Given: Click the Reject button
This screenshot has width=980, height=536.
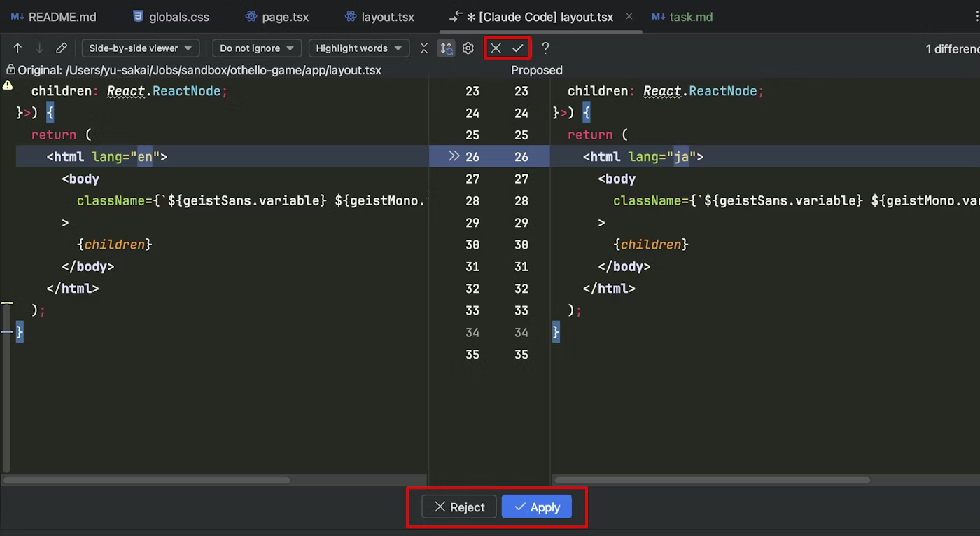Looking at the screenshot, I should point(459,507).
